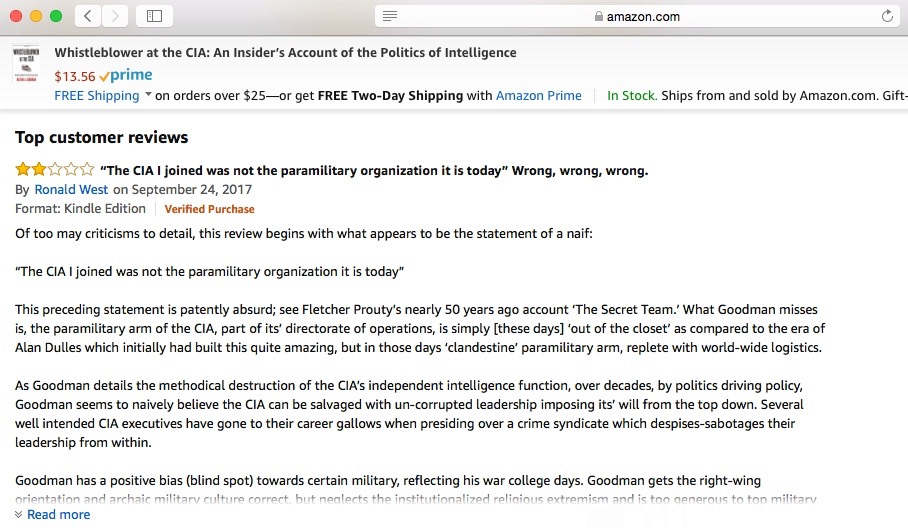The width and height of the screenshot is (908, 528).
Task: Click the Top customer reviews heading
Action: (x=101, y=137)
